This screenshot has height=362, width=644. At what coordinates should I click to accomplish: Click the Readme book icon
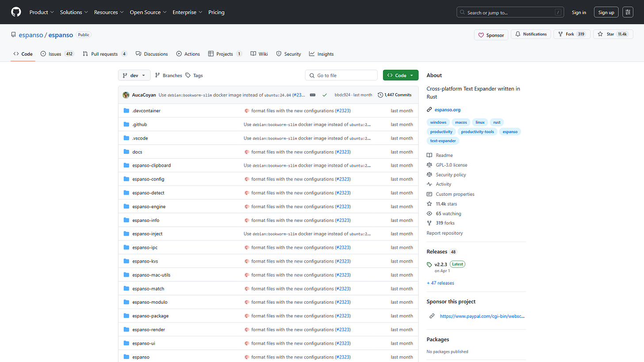pyautogui.click(x=429, y=155)
